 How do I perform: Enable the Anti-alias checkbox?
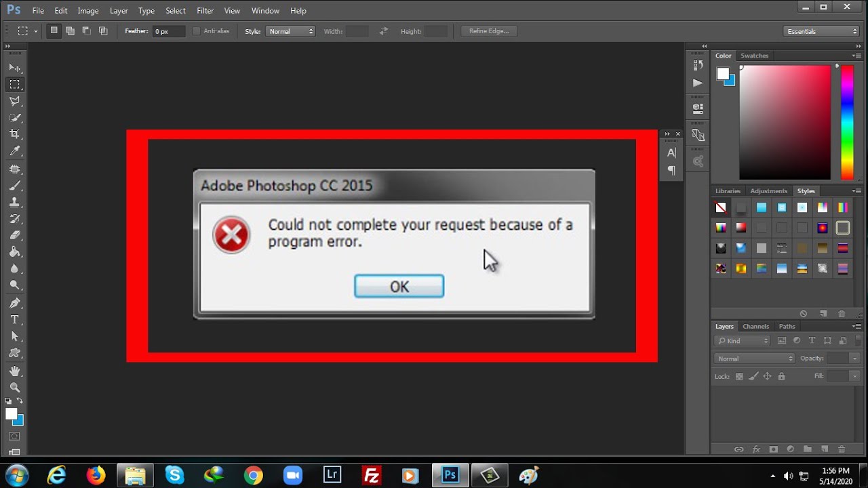(x=195, y=30)
